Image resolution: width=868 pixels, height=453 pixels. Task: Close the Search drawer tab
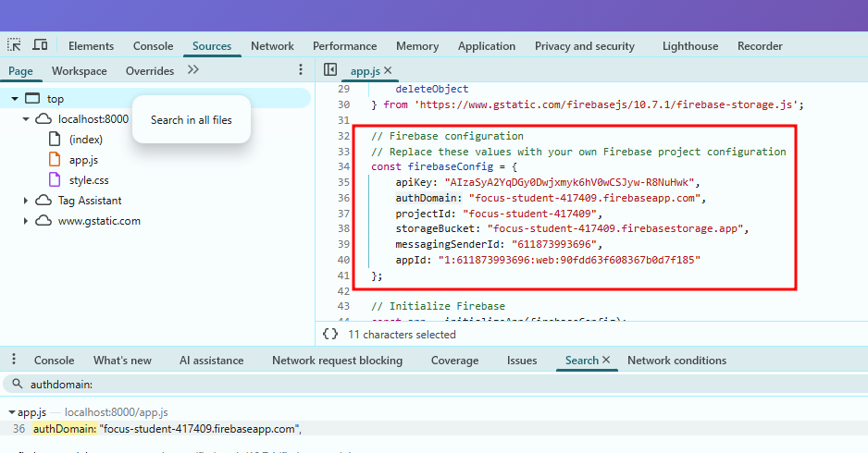pos(606,361)
